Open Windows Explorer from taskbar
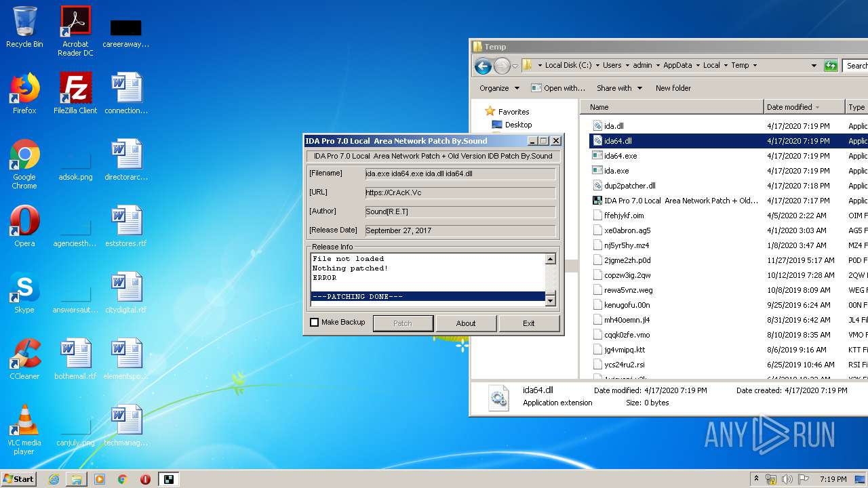The height and width of the screenshot is (488, 868). (77, 479)
